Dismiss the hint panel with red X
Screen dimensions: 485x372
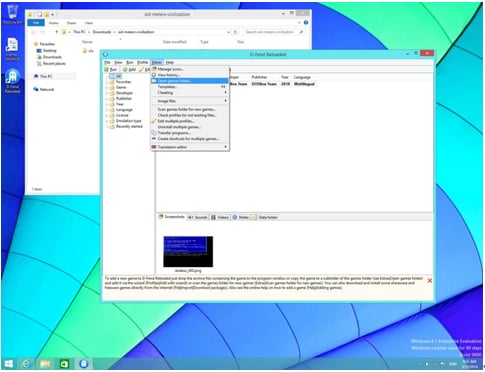pyautogui.click(x=430, y=281)
